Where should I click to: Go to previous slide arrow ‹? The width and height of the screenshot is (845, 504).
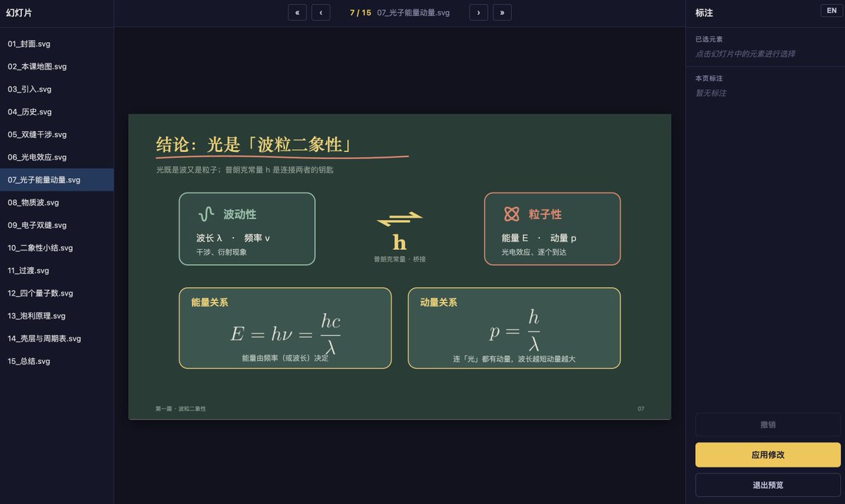coord(321,13)
